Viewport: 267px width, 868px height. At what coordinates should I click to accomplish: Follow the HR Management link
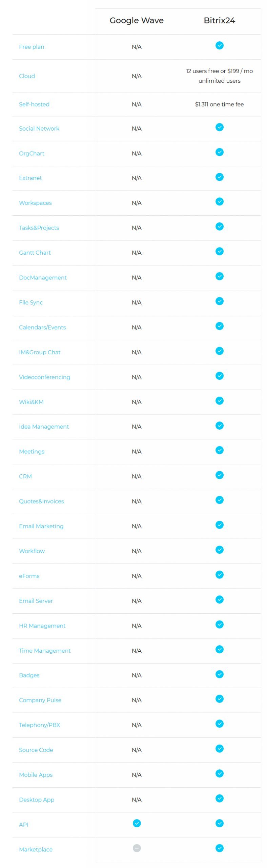pos(42,625)
